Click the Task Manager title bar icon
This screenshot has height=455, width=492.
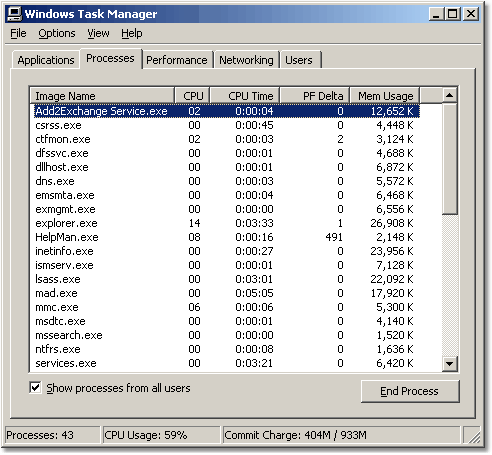(x=14, y=14)
